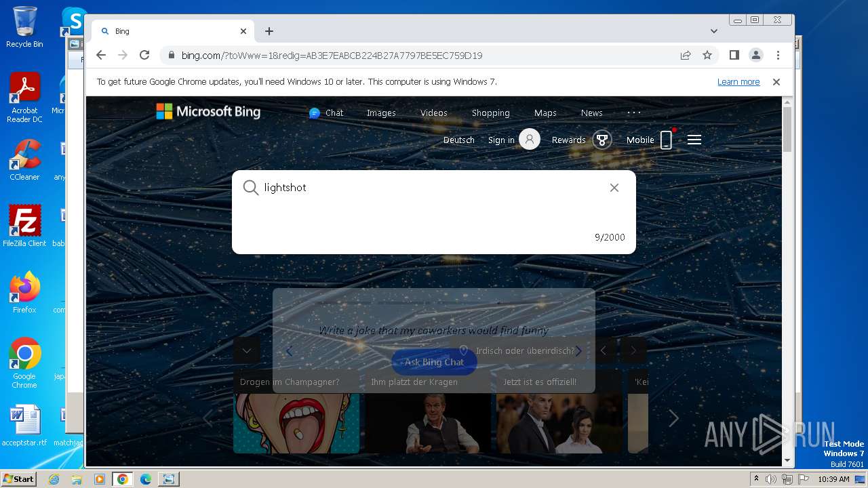Open Learn more link about Chrome updates
The image size is (868, 488).
click(738, 82)
